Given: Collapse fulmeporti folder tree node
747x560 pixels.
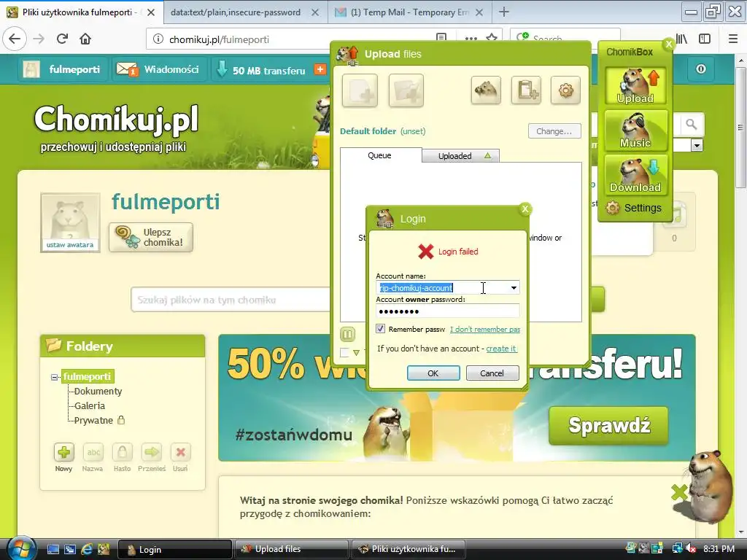Looking at the screenshot, I should [x=54, y=377].
